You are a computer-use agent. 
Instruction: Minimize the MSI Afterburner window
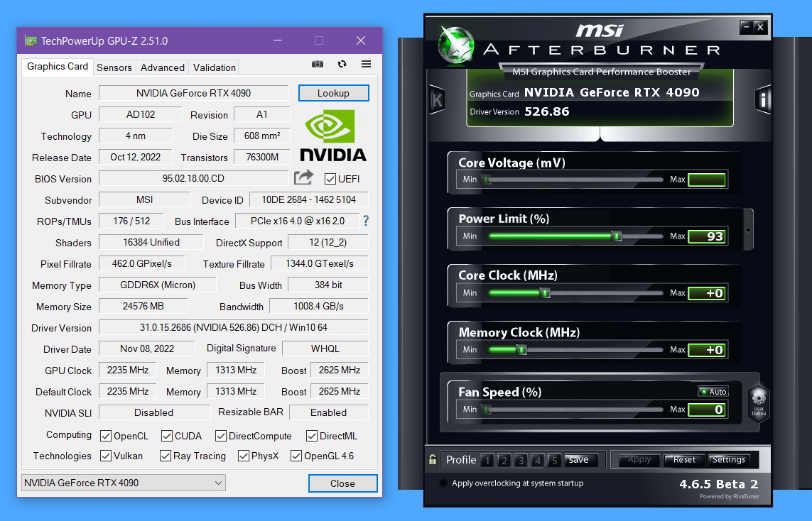coord(746,27)
